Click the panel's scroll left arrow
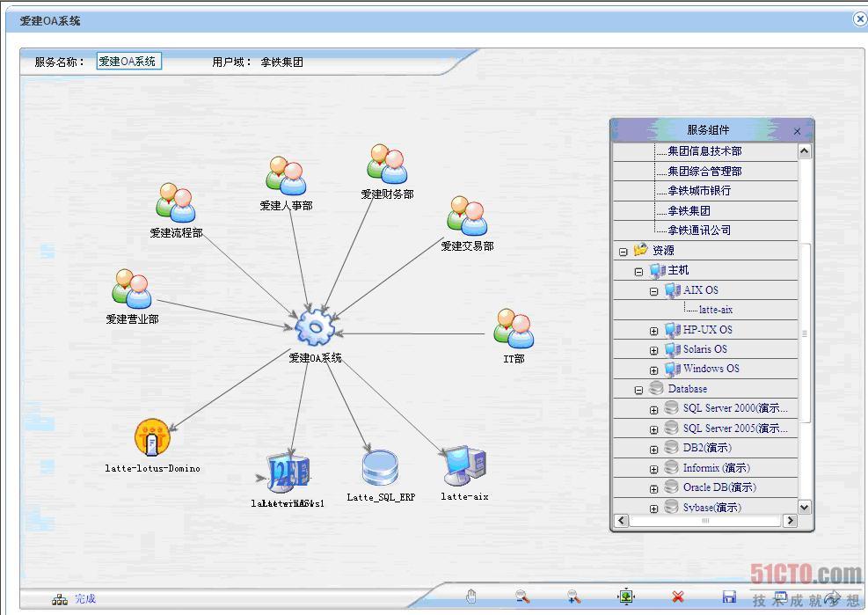868x615 pixels. 621,520
